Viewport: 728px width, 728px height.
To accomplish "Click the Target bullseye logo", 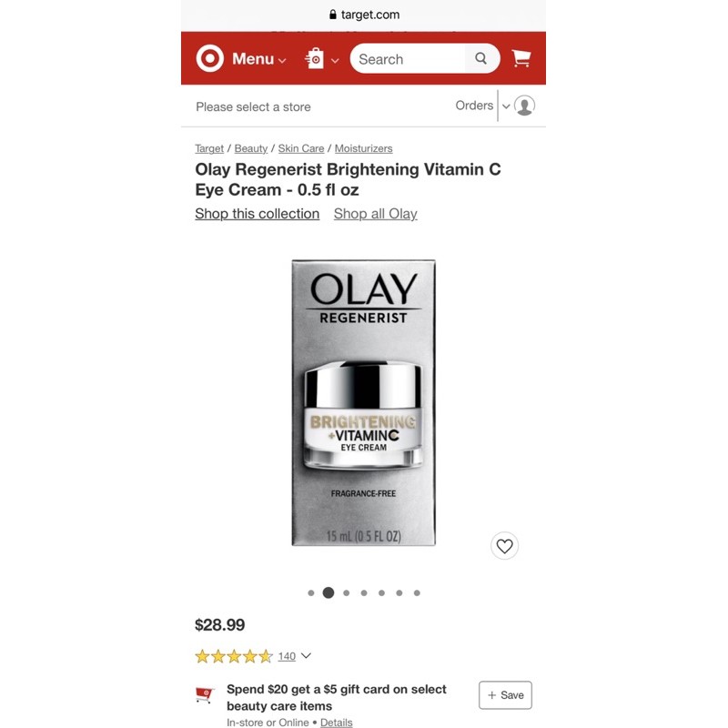I will [210, 58].
